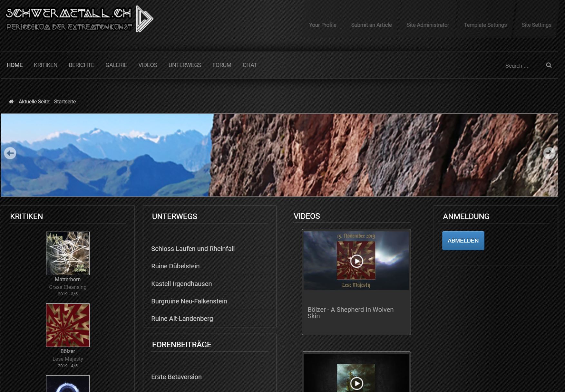Image resolution: width=565 pixels, height=392 pixels.
Task: Click the KRITIKEN section heading
Action: click(26, 216)
